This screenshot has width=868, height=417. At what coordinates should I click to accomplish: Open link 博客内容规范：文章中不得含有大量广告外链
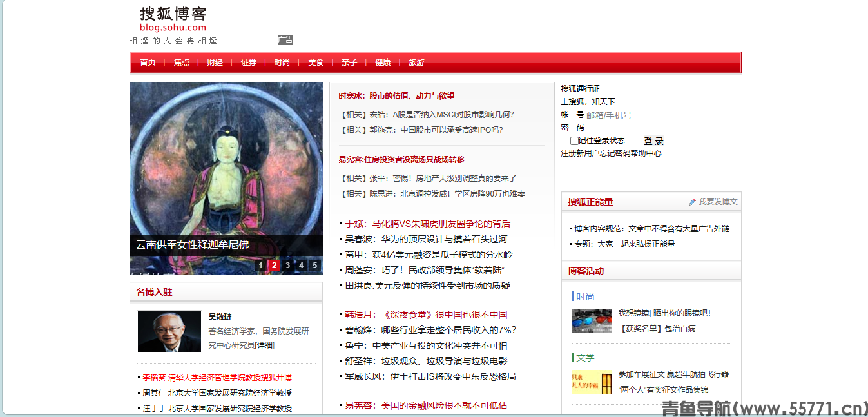(652, 229)
